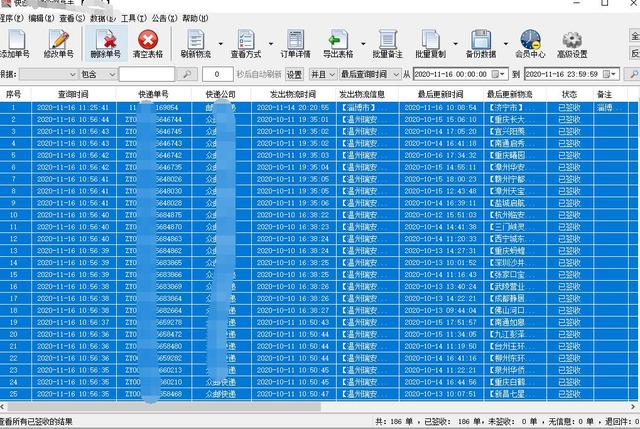640x429 pixels.
Task: Back up data with 备份数据
Action: pyautogui.click(x=481, y=44)
